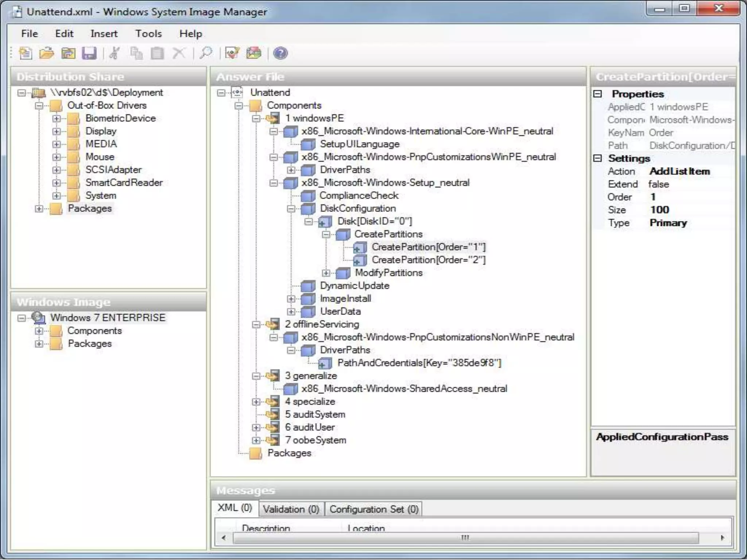Click the distribution share network folder icon
This screenshot has height=560, width=747.
(x=38, y=93)
